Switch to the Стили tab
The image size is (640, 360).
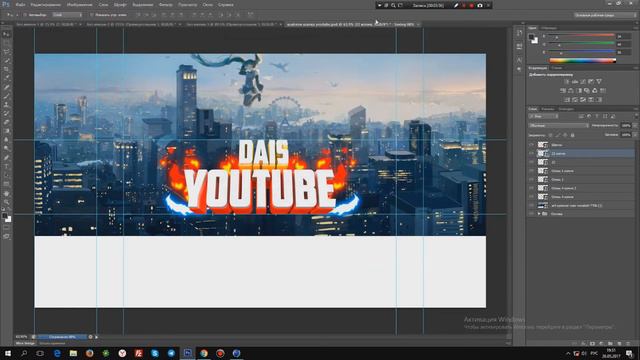(557, 68)
